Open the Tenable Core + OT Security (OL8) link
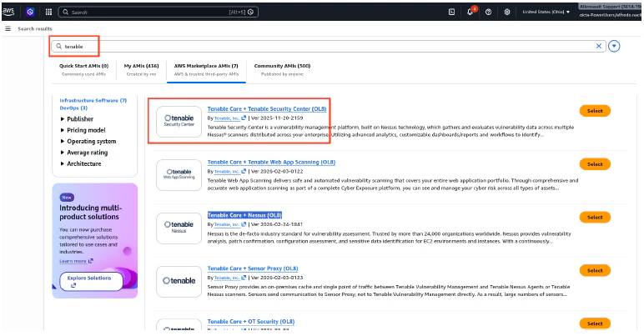Viewport: 644px width, 336px height. [x=251, y=322]
